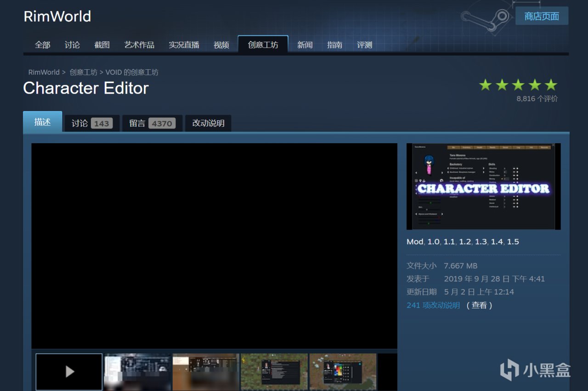This screenshot has width=588, height=391.
Task: Click the 8,816 个评价 rating count
Action: tap(537, 99)
